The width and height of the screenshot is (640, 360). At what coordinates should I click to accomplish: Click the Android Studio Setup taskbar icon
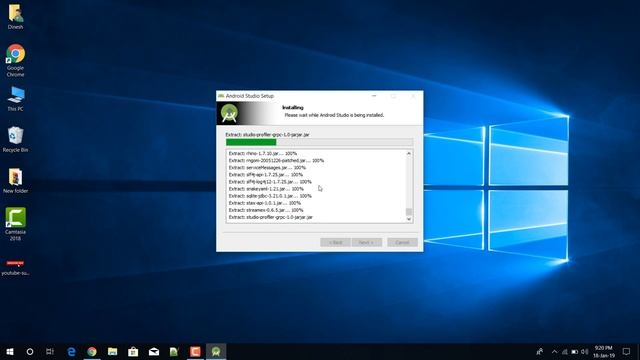[x=216, y=351]
